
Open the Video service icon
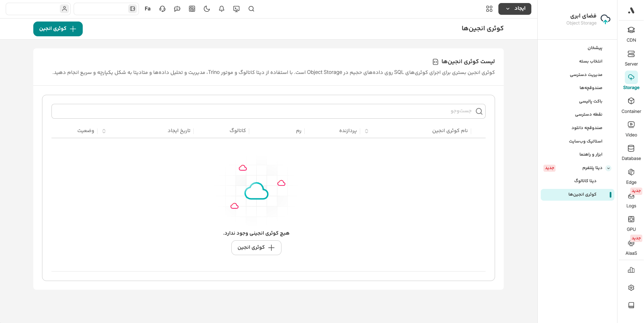[631, 128]
